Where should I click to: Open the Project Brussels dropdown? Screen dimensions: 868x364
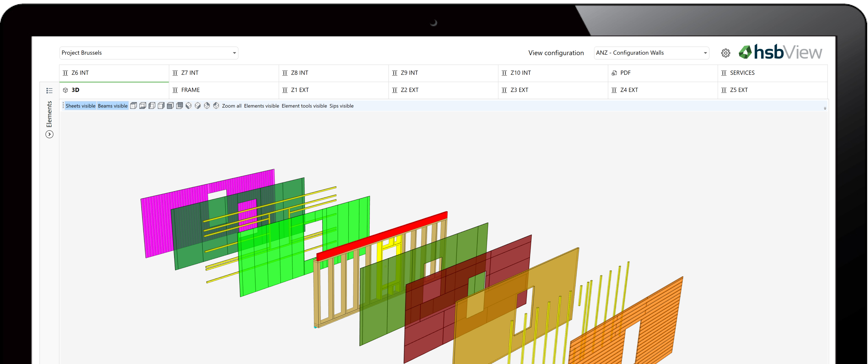click(x=149, y=53)
